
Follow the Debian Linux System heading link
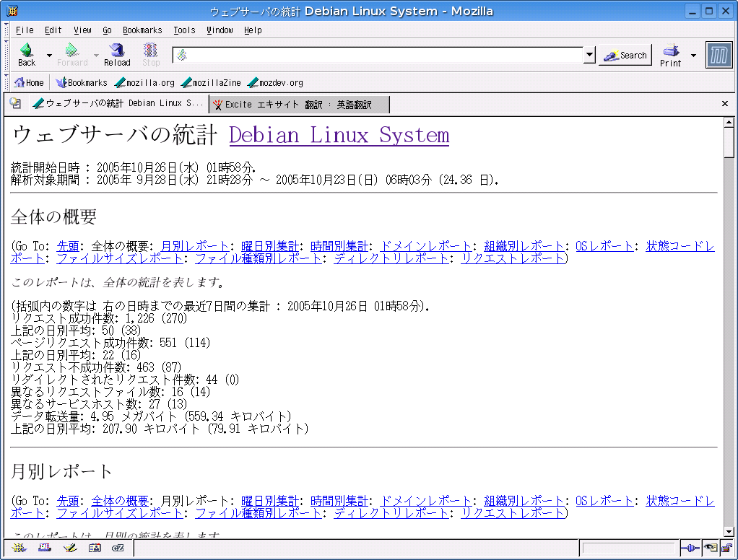click(x=339, y=136)
